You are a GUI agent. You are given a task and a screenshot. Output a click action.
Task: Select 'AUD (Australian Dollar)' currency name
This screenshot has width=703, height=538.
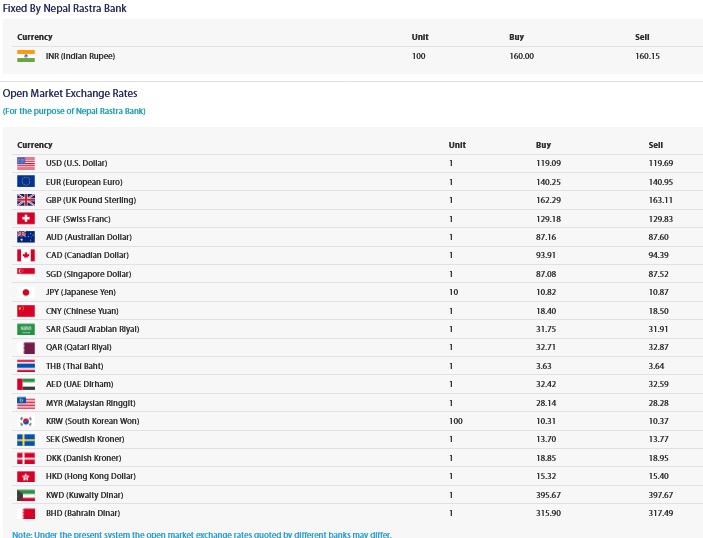(89, 237)
